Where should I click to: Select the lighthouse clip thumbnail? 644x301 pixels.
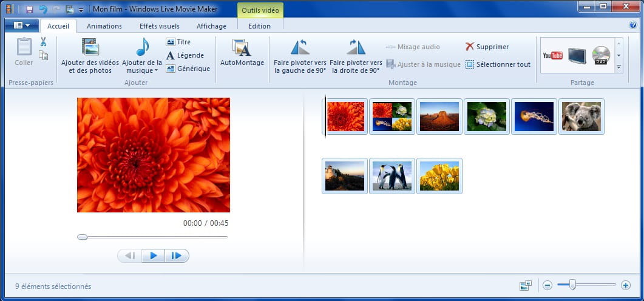(345, 176)
